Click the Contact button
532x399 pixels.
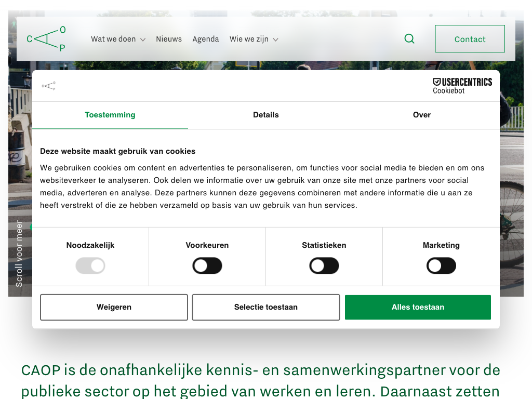click(470, 38)
